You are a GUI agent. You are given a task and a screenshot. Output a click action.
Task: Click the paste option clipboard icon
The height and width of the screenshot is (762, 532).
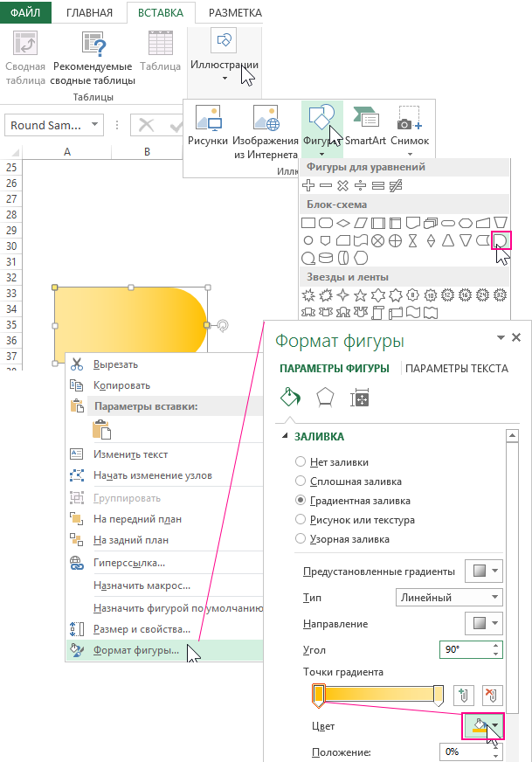click(x=101, y=430)
